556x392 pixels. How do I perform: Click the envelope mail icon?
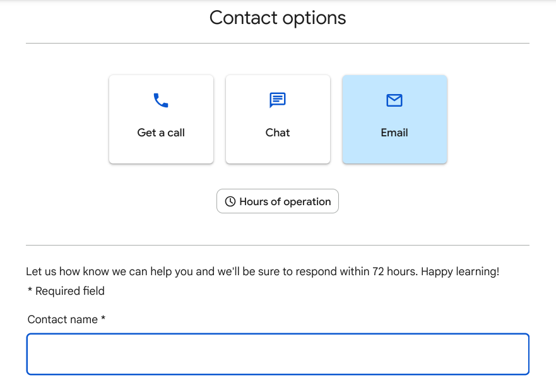[394, 100]
